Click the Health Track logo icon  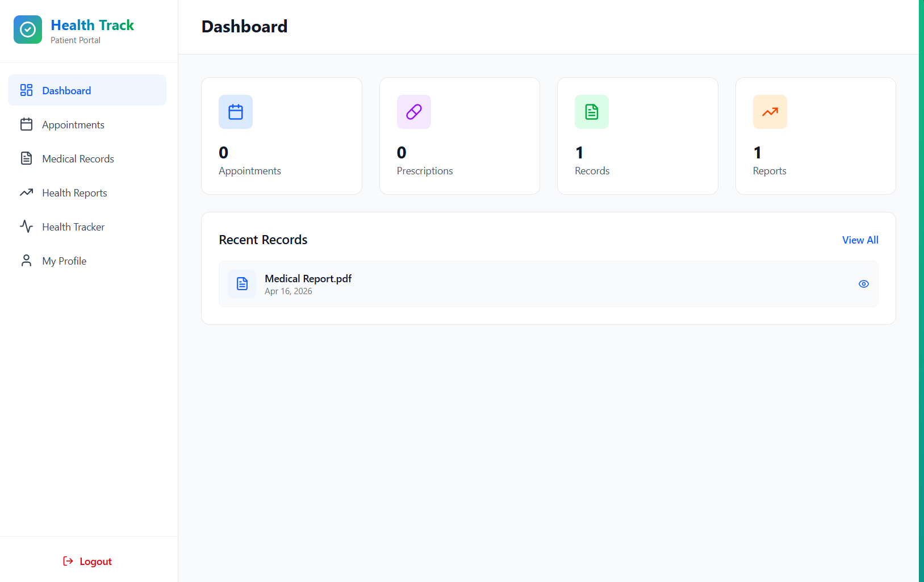(x=27, y=29)
